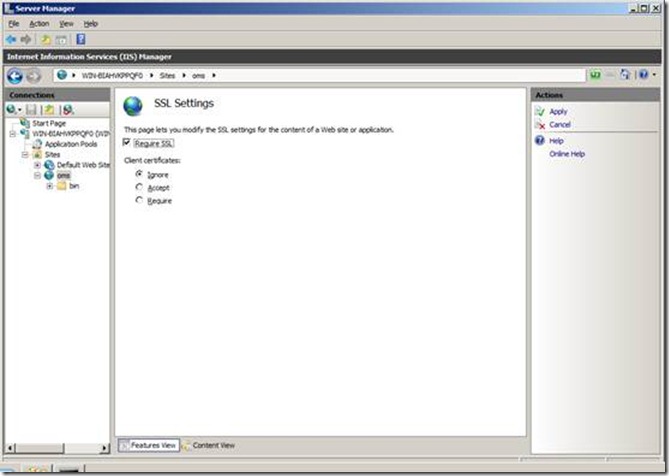Click the Cancel action link
Screen dimensions: 669x476
pos(560,125)
